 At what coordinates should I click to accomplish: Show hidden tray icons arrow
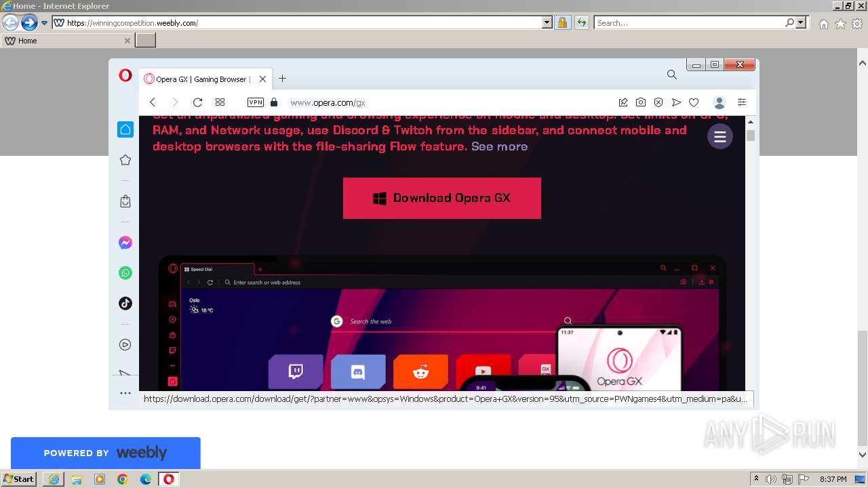pyautogui.click(x=756, y=479)
